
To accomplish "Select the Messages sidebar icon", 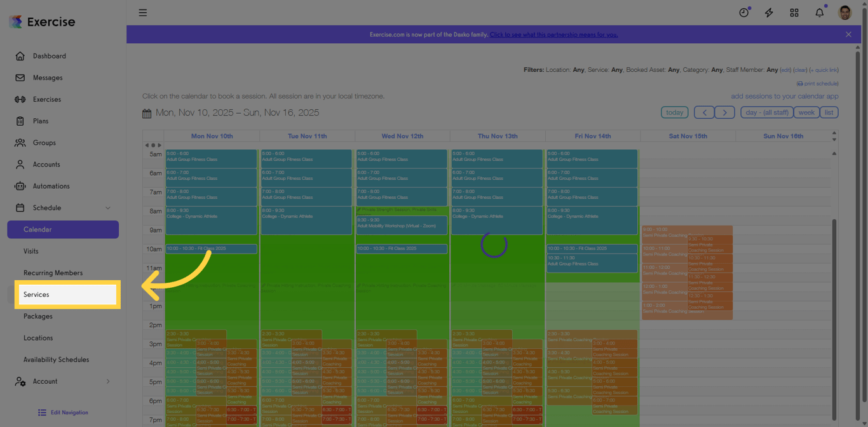I will [x=21, y=78].
